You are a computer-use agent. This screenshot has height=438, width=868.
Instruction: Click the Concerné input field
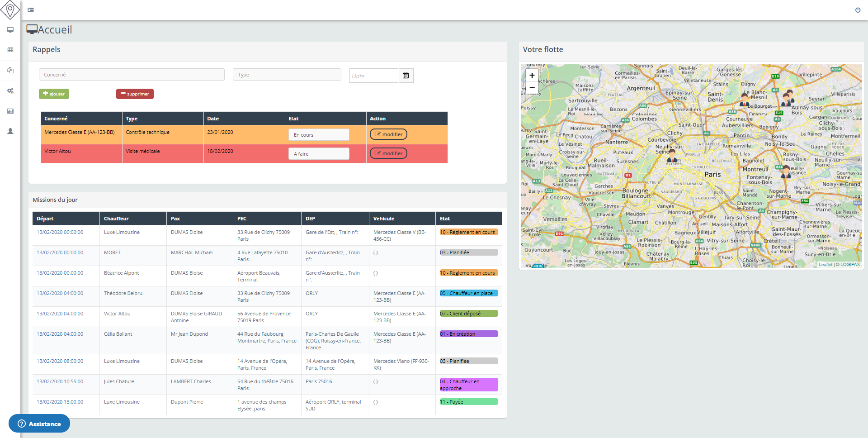pos(132,75)
